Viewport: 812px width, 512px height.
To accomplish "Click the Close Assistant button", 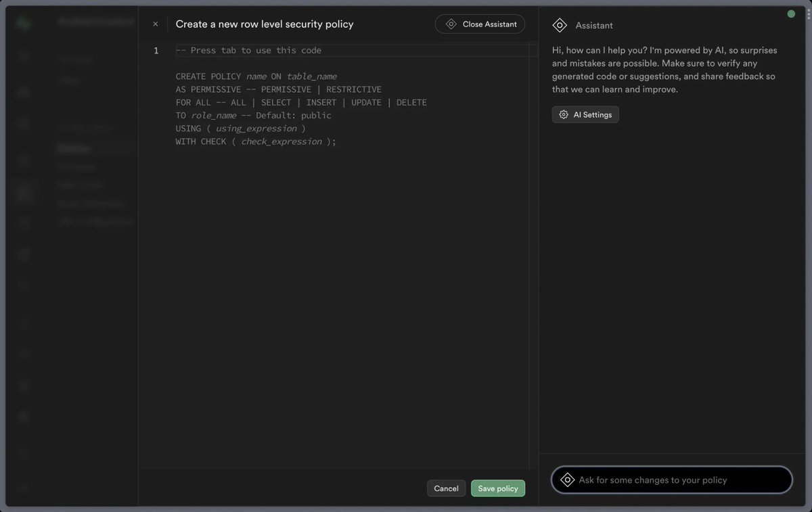I will [x=480, y=24].
